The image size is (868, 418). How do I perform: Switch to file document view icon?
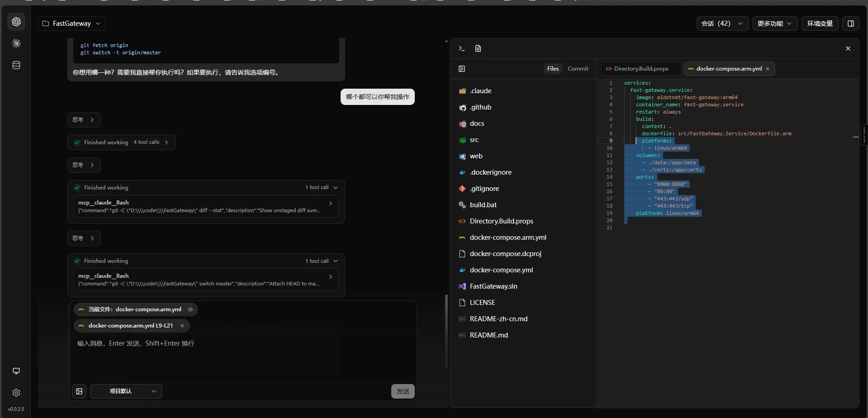[x=478, y=48]
